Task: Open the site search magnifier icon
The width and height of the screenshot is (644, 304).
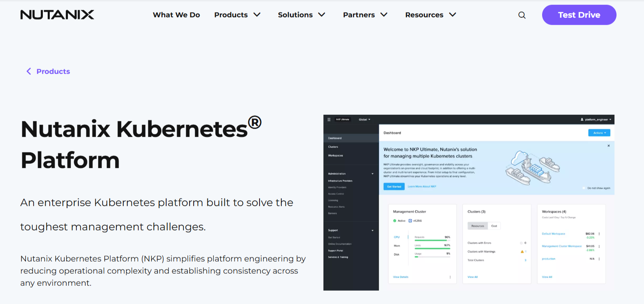Action: pyautogui.click(x=522, y=15)
